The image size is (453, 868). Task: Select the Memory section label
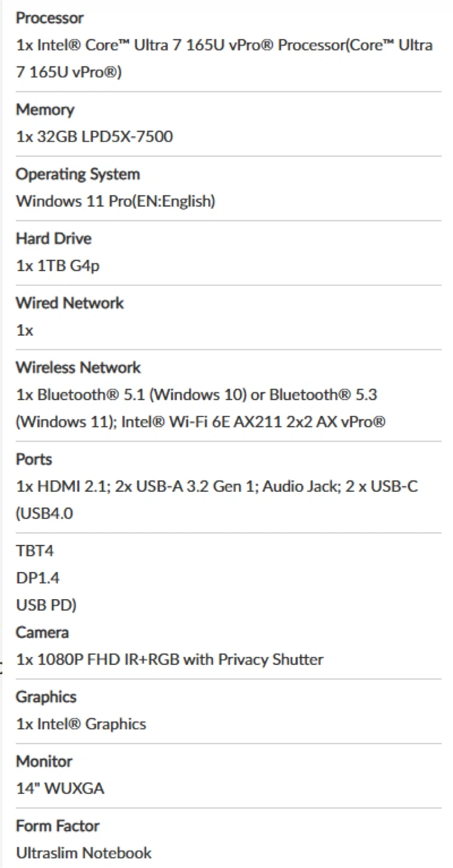[45, 110]
